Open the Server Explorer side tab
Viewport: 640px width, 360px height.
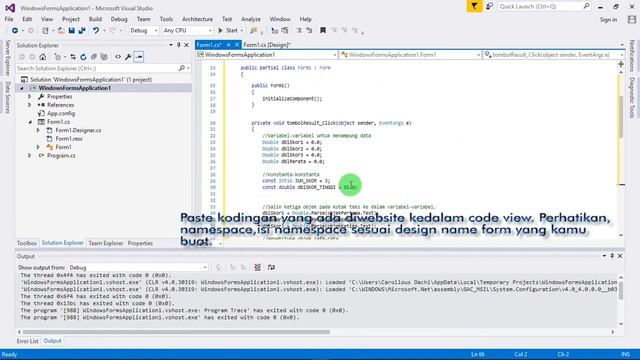click(7, 58)
